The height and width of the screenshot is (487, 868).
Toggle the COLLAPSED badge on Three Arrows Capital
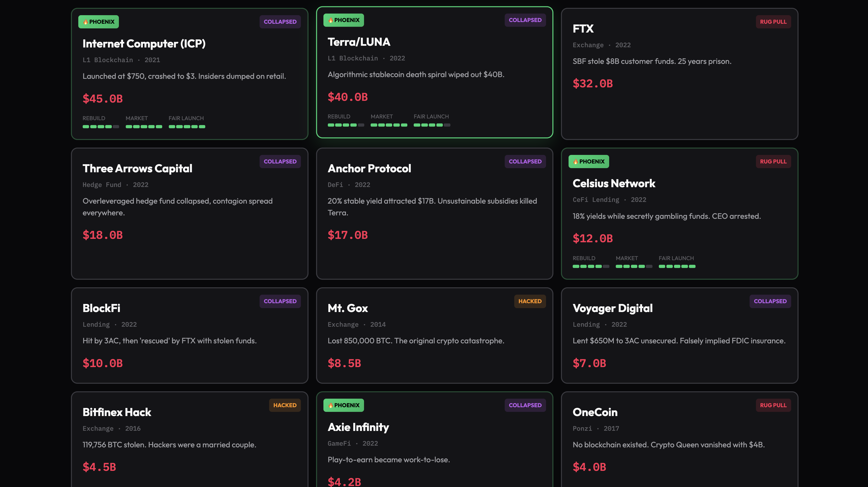[x=280, y=162]
